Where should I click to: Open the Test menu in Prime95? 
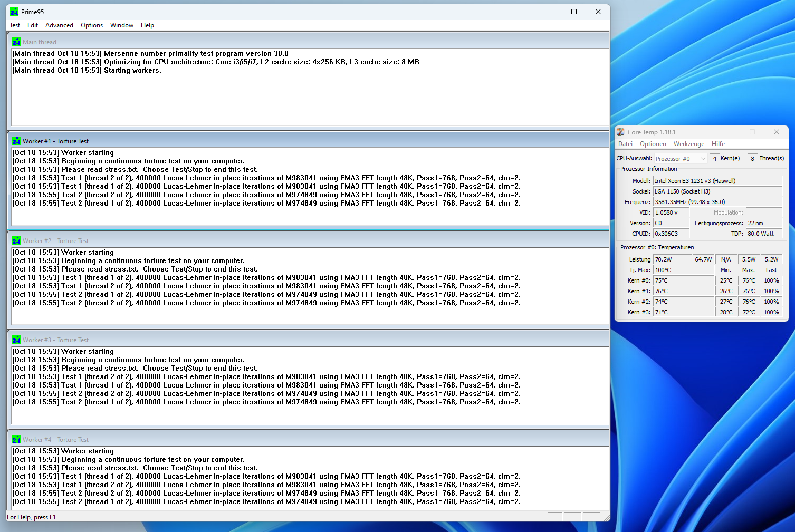click(15, 25)
